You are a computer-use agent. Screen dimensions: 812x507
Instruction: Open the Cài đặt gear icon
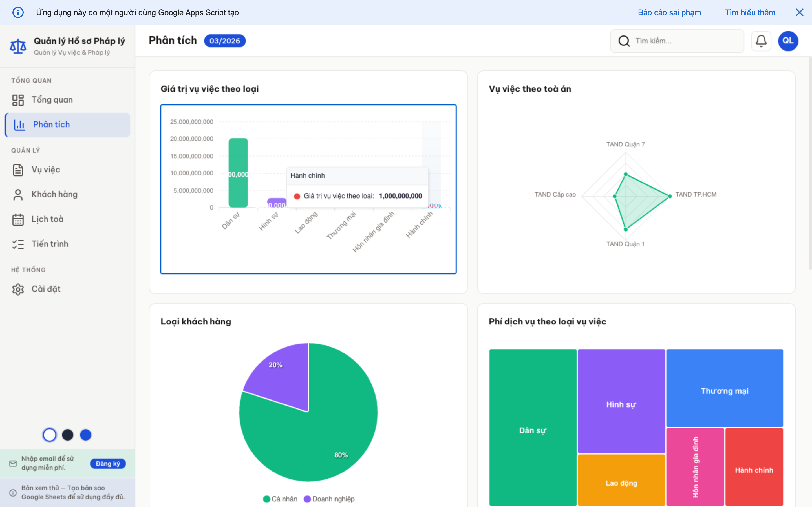18,289
